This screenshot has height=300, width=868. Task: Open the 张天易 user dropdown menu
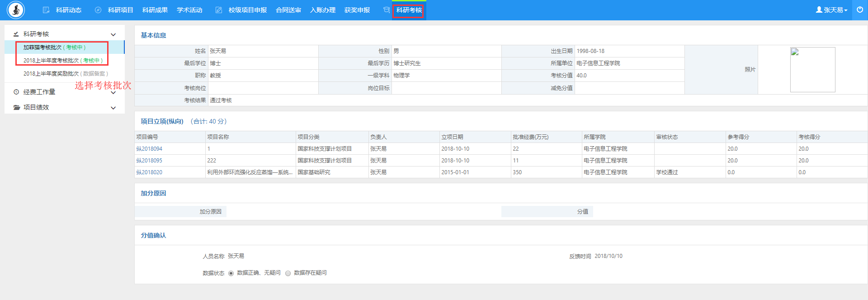point(831,10)
